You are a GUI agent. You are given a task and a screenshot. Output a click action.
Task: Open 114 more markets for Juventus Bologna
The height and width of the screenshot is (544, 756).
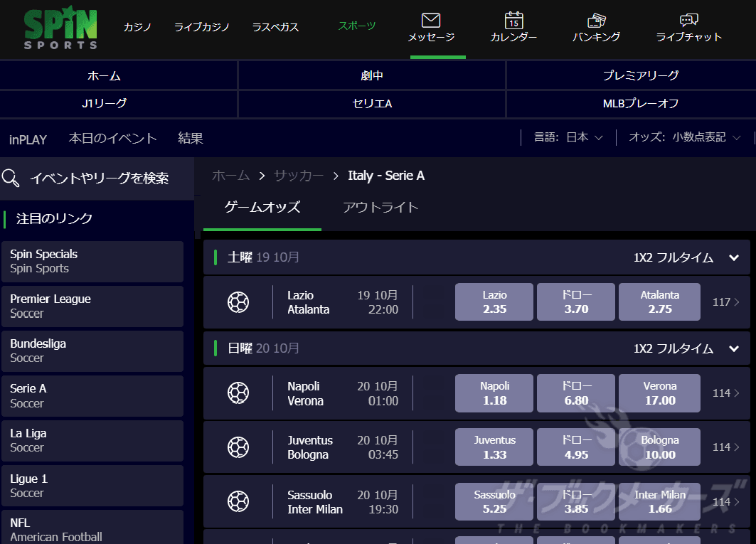pyautogui.click(x=725, y=447)
